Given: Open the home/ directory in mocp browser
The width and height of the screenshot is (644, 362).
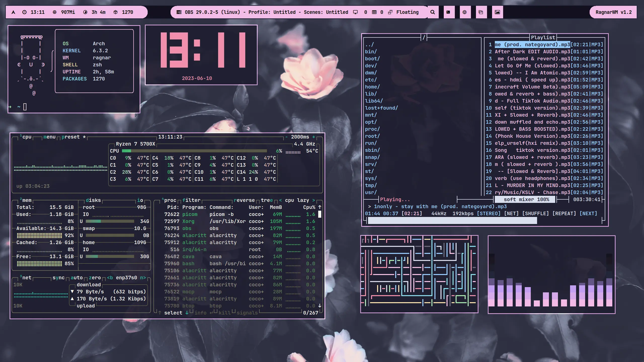Looking at the screenshot, I should pos(372,87).
